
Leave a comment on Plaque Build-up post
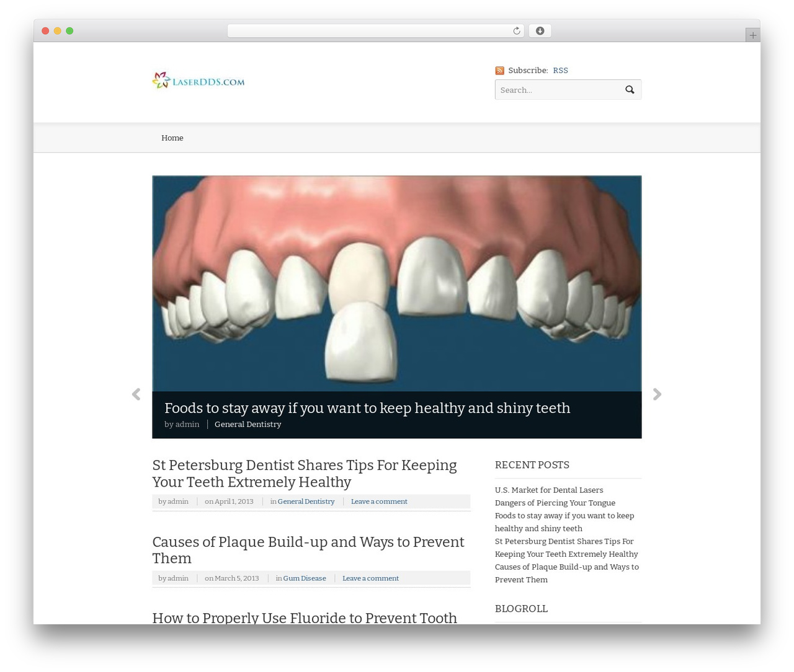point(370,578)
